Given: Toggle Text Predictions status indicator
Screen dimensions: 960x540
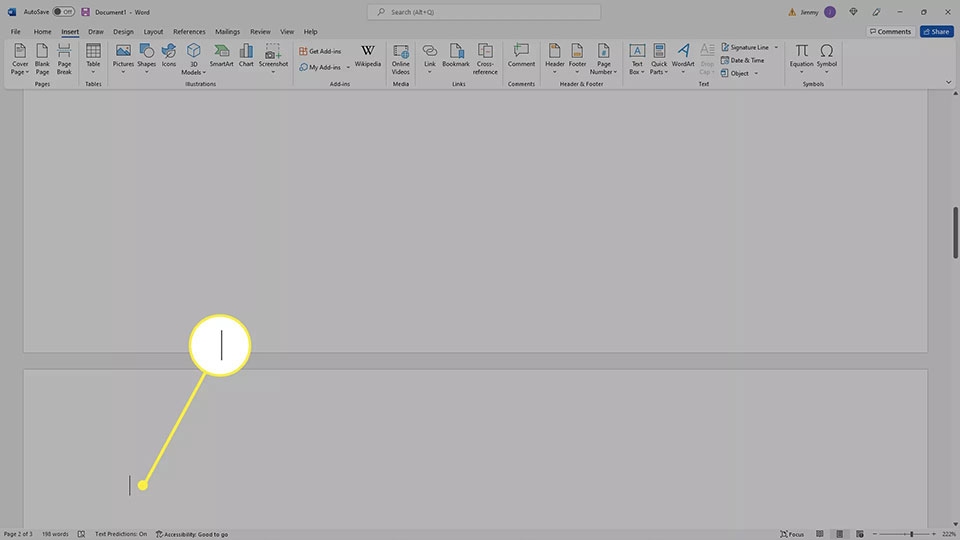Looking at the screenshot, I should click(121, 534).
